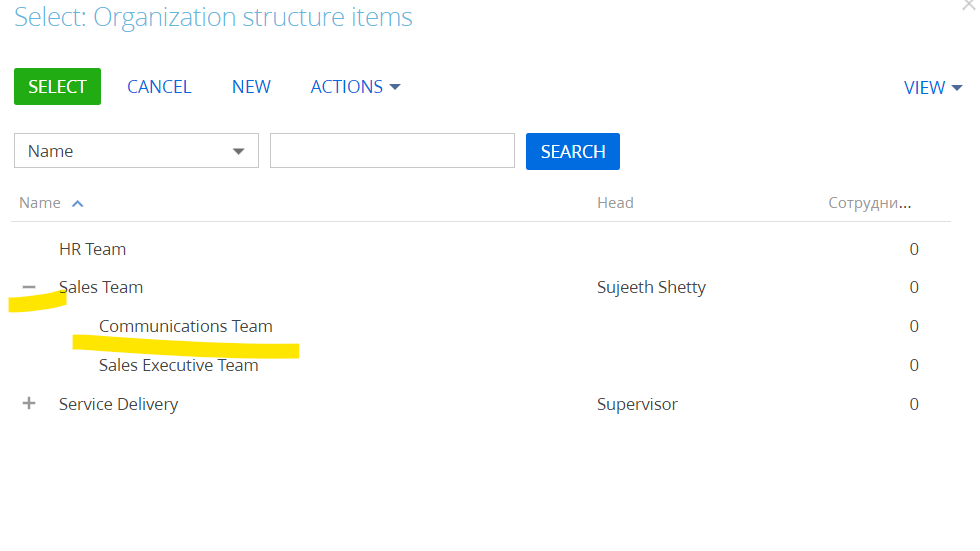Select the Sales Executive Team item

[x=179, y=365]
